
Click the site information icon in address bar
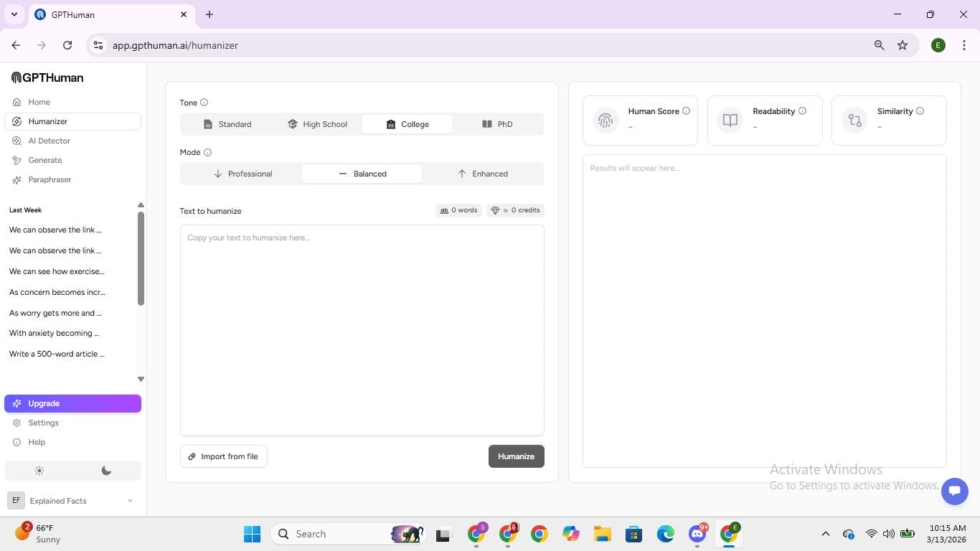tap(99, 45)
